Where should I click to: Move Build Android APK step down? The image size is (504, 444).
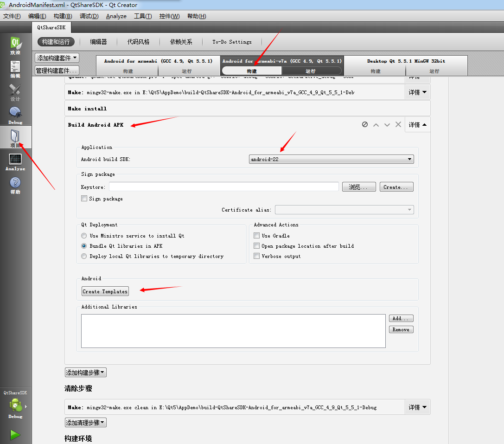coord(387,124)
